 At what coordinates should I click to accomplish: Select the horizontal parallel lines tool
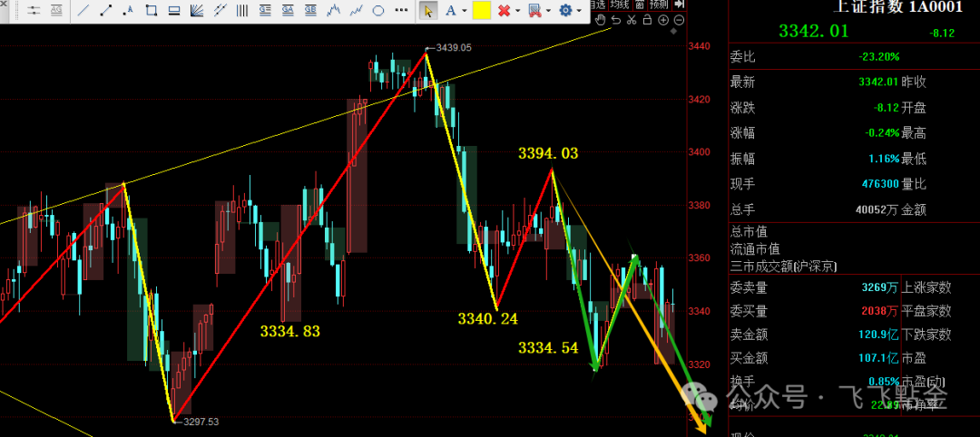point(174,10)
